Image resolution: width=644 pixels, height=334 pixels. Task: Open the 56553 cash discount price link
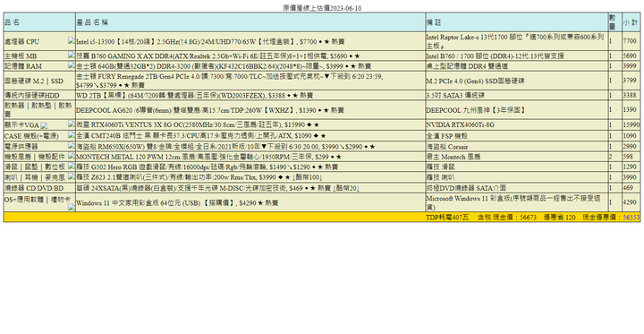[631, 218]
